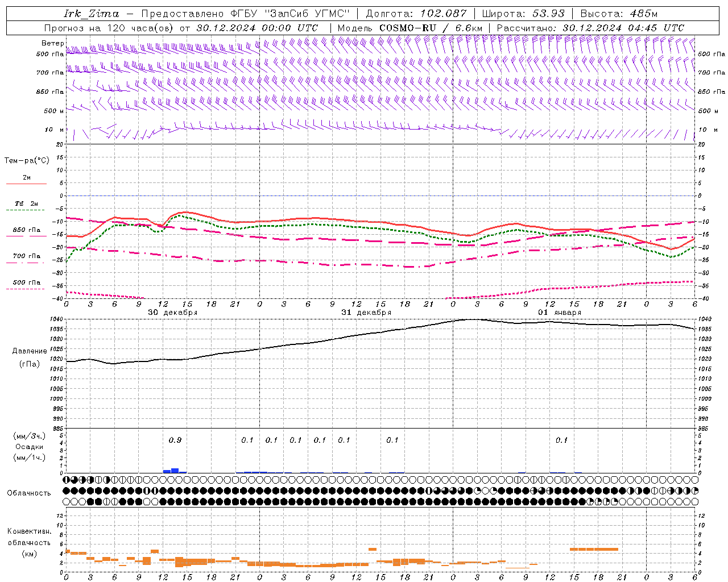The width and height of the screenshot is (728, 582).
Task: Click the date label 01 января
Action: (560, 313)
